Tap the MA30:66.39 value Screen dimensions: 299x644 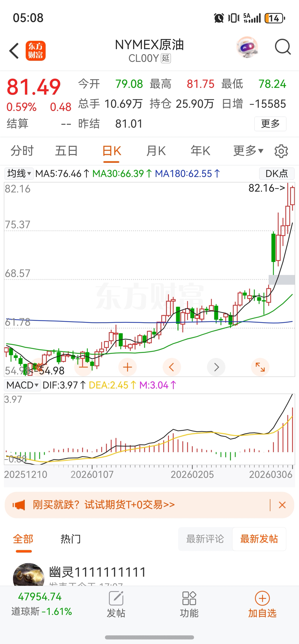122,174
